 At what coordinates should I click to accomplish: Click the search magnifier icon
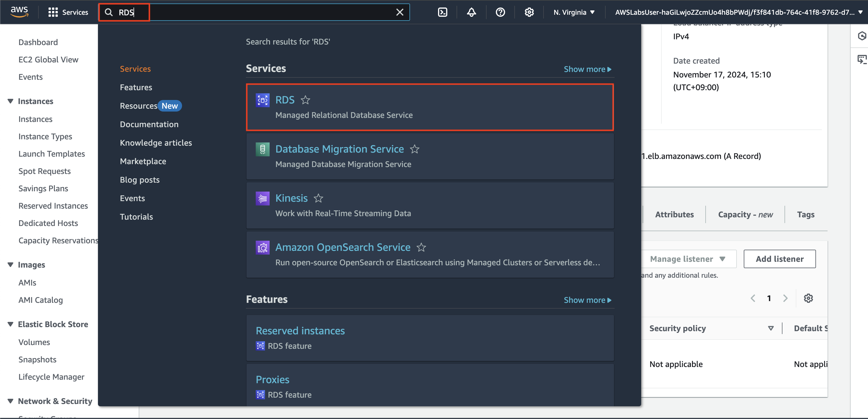109,12
